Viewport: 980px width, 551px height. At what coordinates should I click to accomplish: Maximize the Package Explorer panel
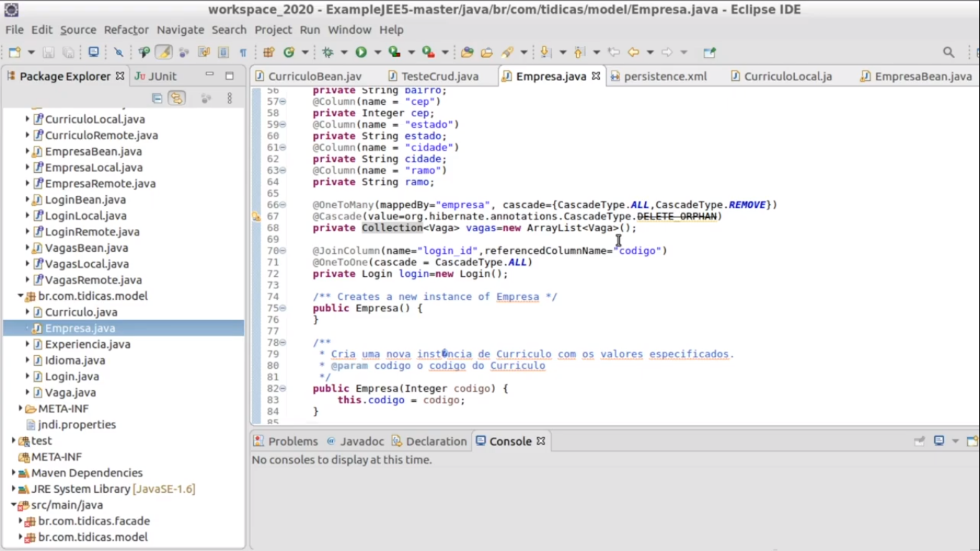point(230,75)
